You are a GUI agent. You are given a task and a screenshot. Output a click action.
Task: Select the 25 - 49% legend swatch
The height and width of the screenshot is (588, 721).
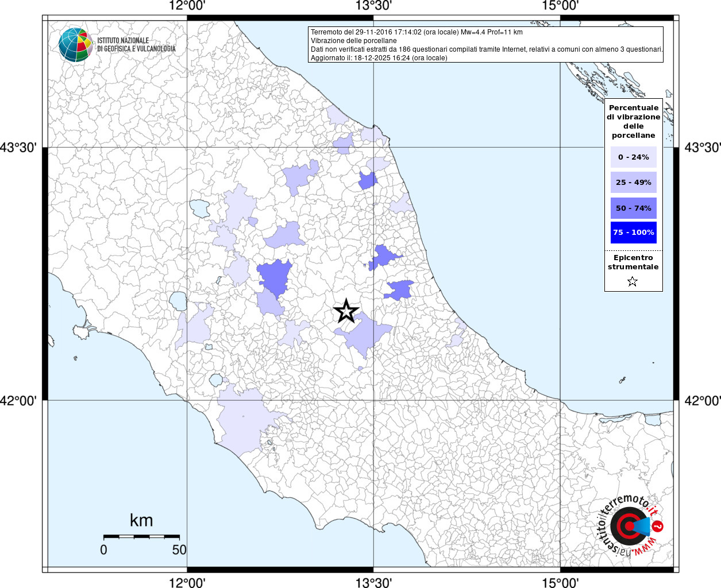634,182
